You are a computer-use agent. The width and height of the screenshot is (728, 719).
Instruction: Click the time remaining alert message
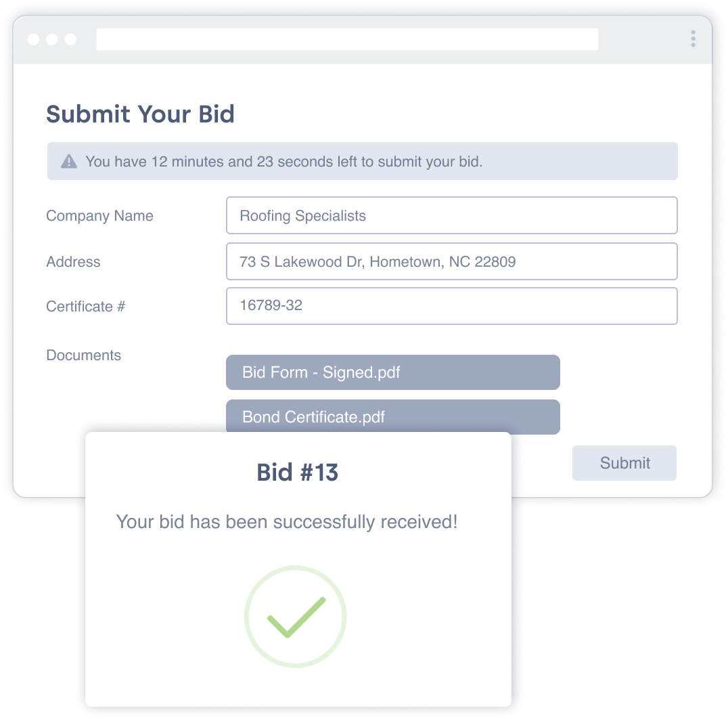tap(284, 162)
